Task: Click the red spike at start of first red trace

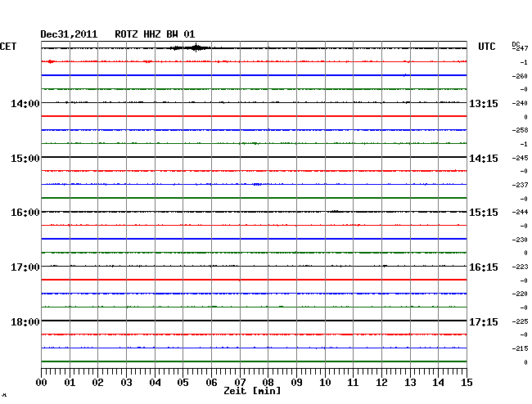Action: coord(51,61)
